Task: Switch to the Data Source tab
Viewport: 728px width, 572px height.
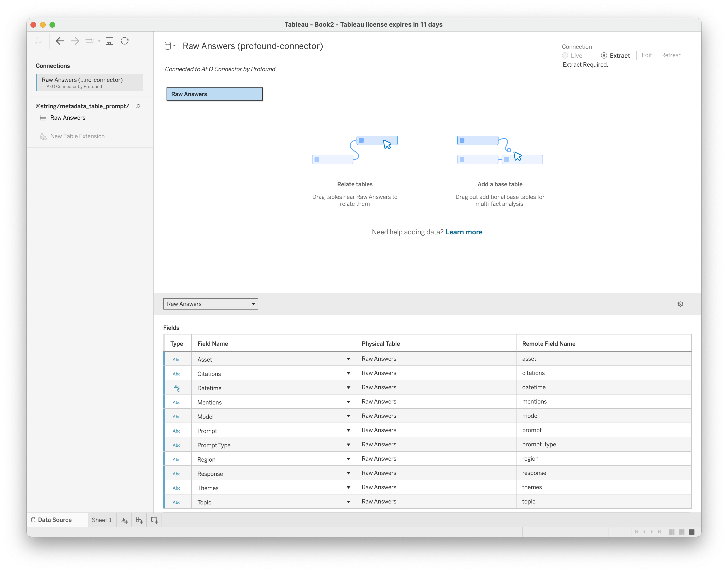Action: tap(58, 520)
